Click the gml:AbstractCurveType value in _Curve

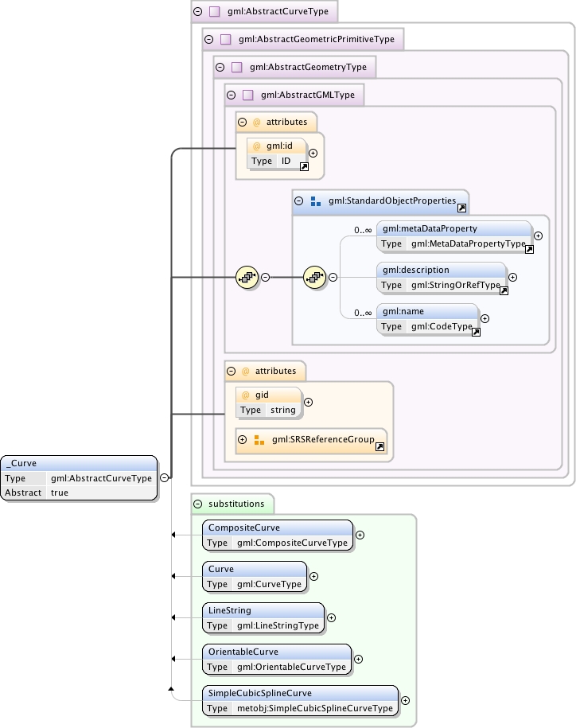pos(101,478)
